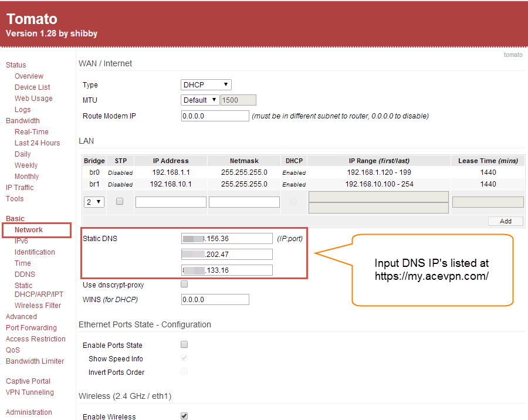This screenshot has width=528, height=420.
Task: Open Tools section
Action: coord(15,199)
